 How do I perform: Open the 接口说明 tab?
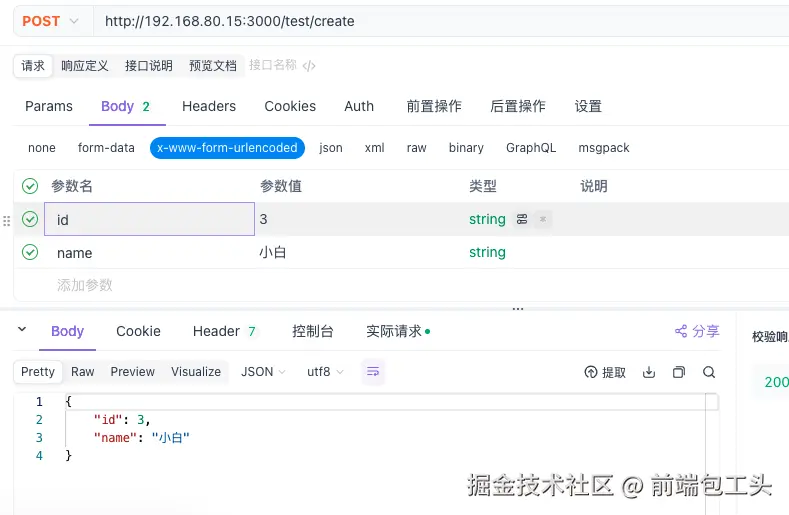pyautogui.click(x=148, y=65)
